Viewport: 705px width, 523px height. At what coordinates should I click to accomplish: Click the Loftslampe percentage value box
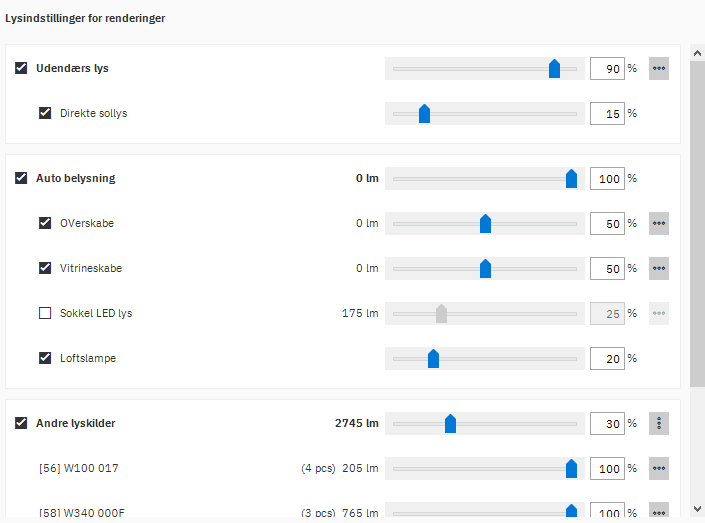pyautogui.click(x=607, y=359)
